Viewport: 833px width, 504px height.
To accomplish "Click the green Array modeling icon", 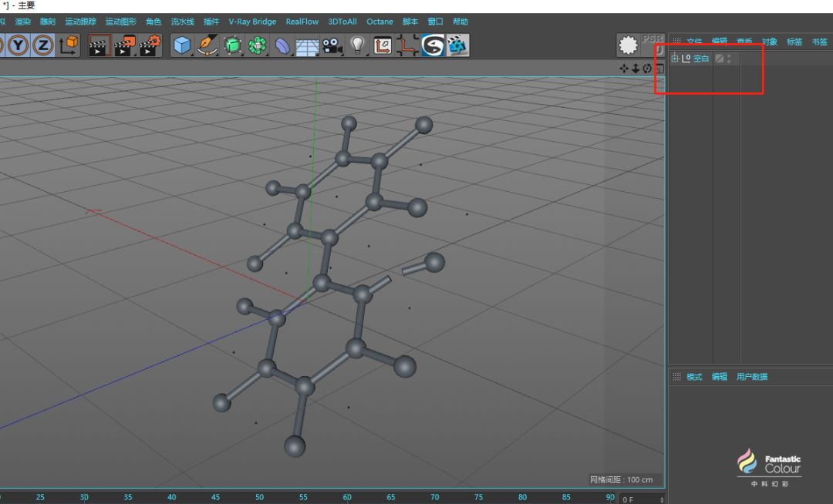I will point(258,45).
